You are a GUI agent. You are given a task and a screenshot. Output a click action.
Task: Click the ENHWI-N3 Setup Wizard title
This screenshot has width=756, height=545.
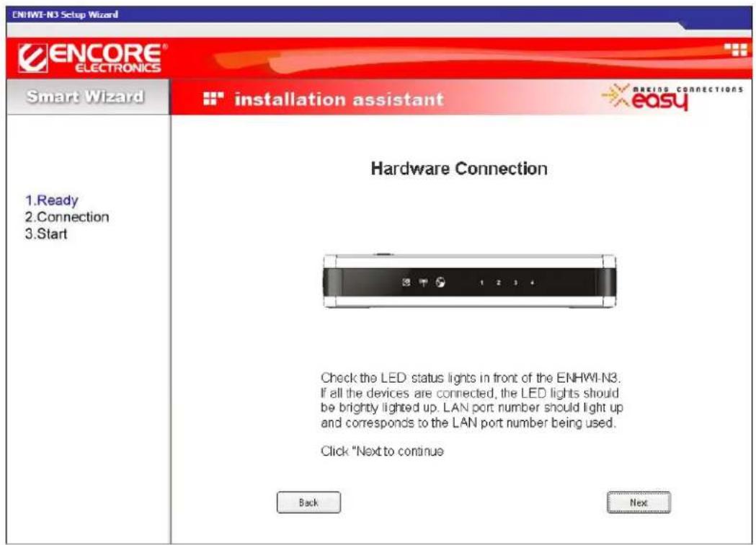coord(65,14)
